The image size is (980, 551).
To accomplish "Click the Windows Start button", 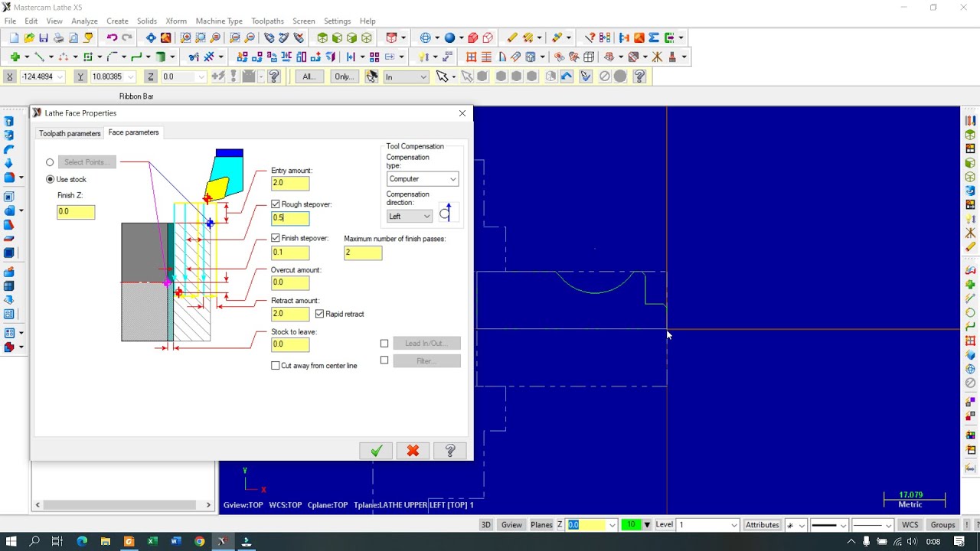I will tap(11, 541).
